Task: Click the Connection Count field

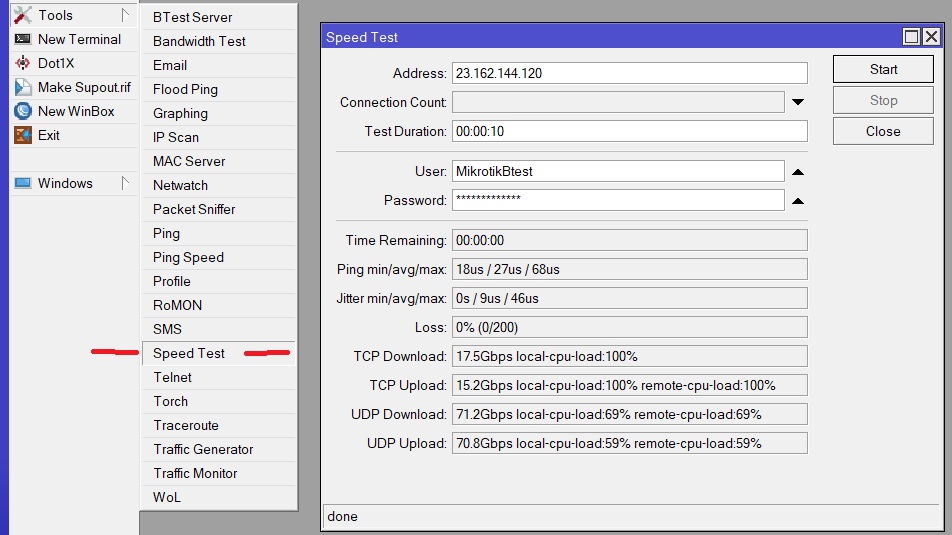Action: tap(618, 102)
